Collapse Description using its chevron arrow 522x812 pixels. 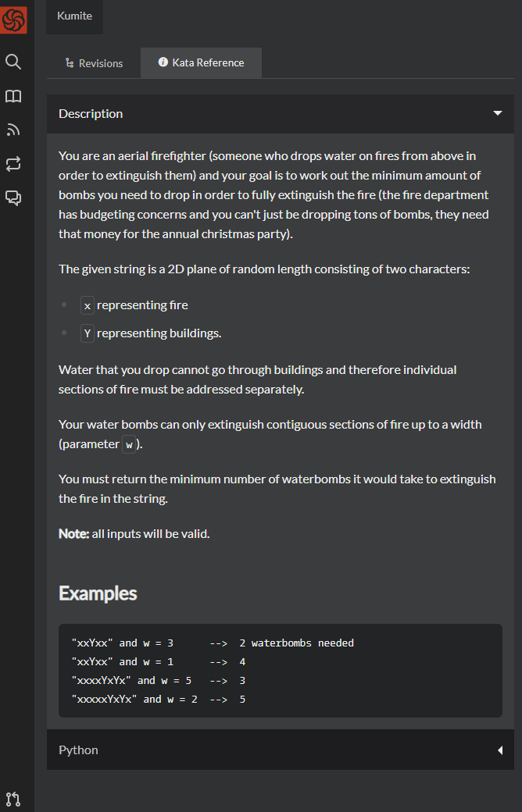click(498, 113)
